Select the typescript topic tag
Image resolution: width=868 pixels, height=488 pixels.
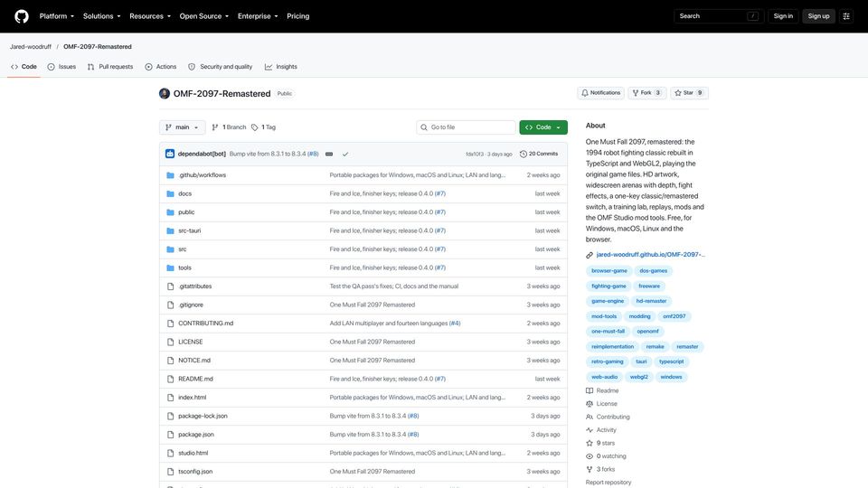click(671, 361)
